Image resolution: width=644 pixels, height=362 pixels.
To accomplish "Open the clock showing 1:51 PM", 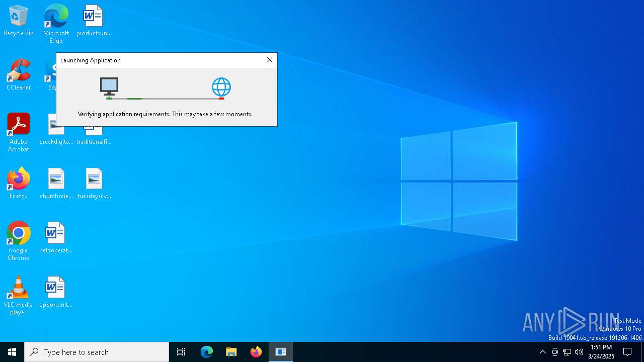I will click(x=601, y=352).
